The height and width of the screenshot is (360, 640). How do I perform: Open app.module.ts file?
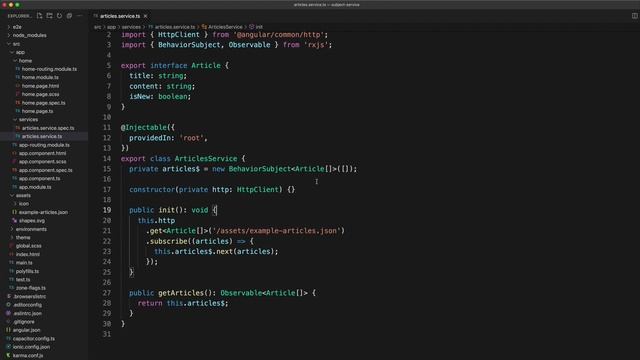click(35, 187)
